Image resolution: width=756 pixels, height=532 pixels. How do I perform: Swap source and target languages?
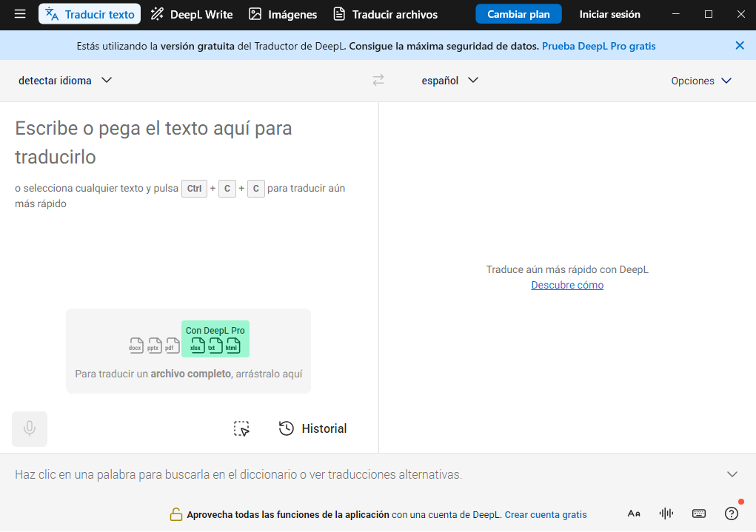(x=378, y=80)
